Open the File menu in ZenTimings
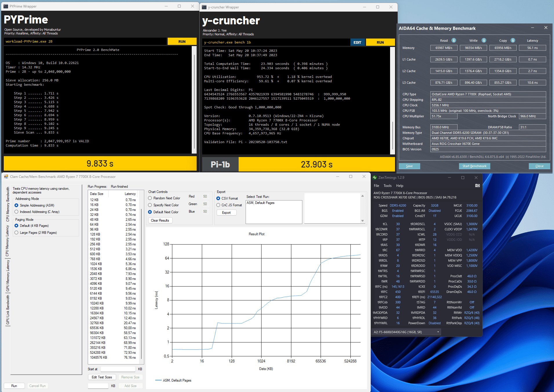This screenshot has width=554, height=392. tap(376, 186)
